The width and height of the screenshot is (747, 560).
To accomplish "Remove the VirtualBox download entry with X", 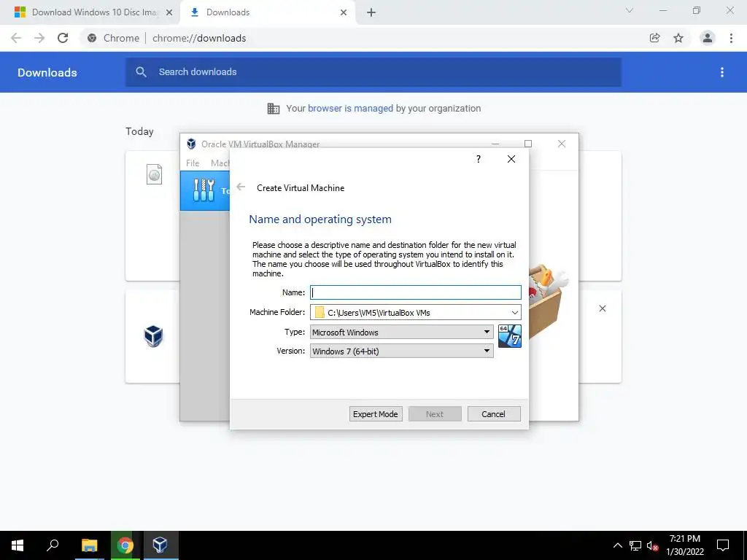I will pyautogui.click(x=603, y=308).
